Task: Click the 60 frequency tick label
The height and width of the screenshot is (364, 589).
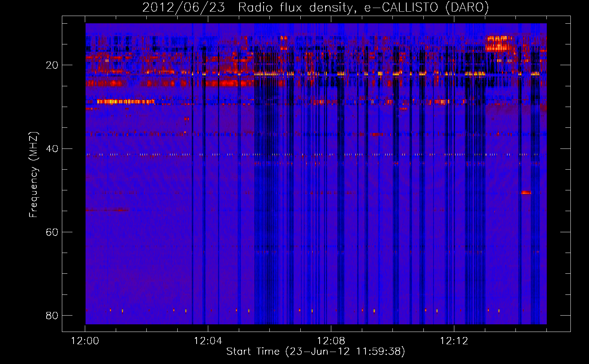Action: pos(52,232)
